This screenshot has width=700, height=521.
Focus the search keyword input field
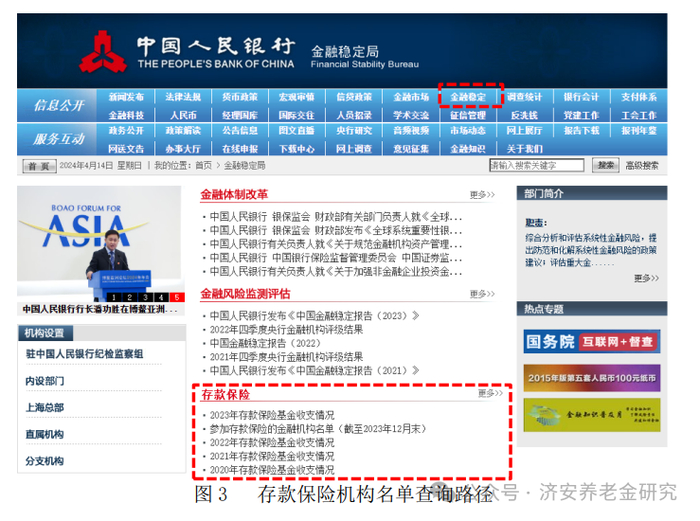pyautogui.click(x=537, y=165)
